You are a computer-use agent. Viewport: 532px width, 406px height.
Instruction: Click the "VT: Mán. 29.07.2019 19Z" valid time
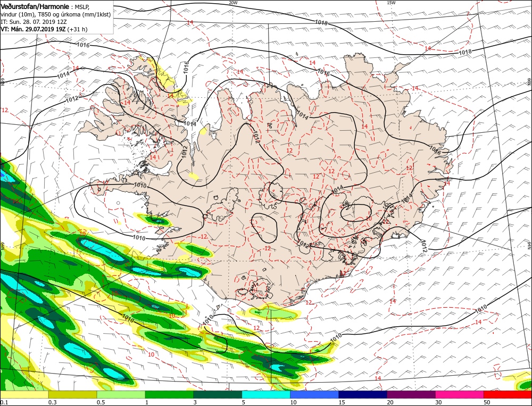[33, 29]
